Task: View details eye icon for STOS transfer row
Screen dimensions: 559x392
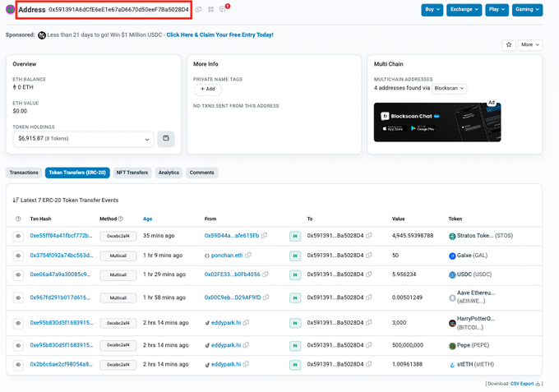Action: [18, 236]
